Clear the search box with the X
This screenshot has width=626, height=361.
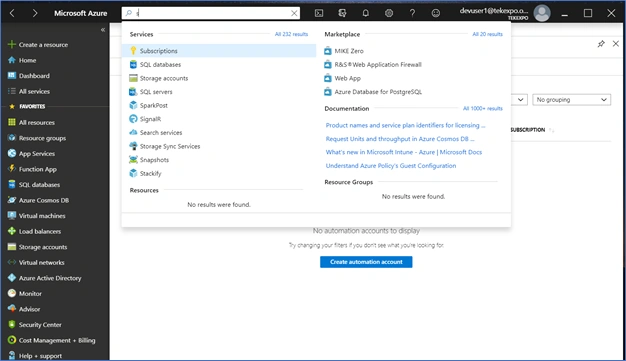click(294, 13)
